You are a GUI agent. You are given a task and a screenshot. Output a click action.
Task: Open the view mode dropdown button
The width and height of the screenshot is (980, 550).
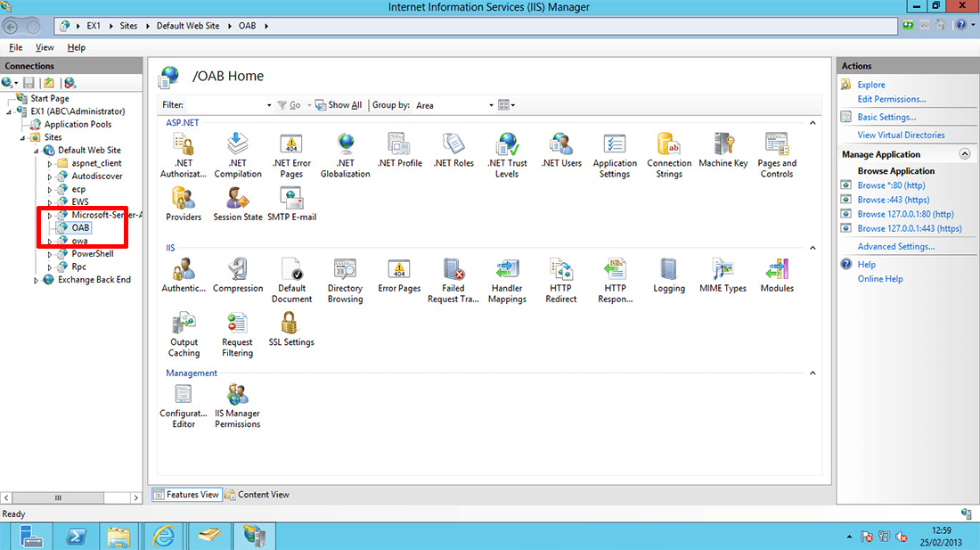506,105
